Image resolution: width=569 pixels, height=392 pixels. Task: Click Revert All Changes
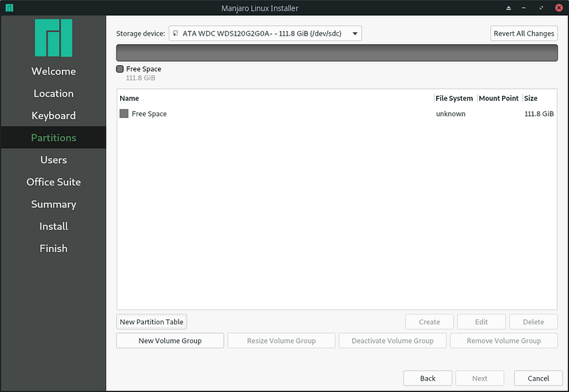(523, 33)
